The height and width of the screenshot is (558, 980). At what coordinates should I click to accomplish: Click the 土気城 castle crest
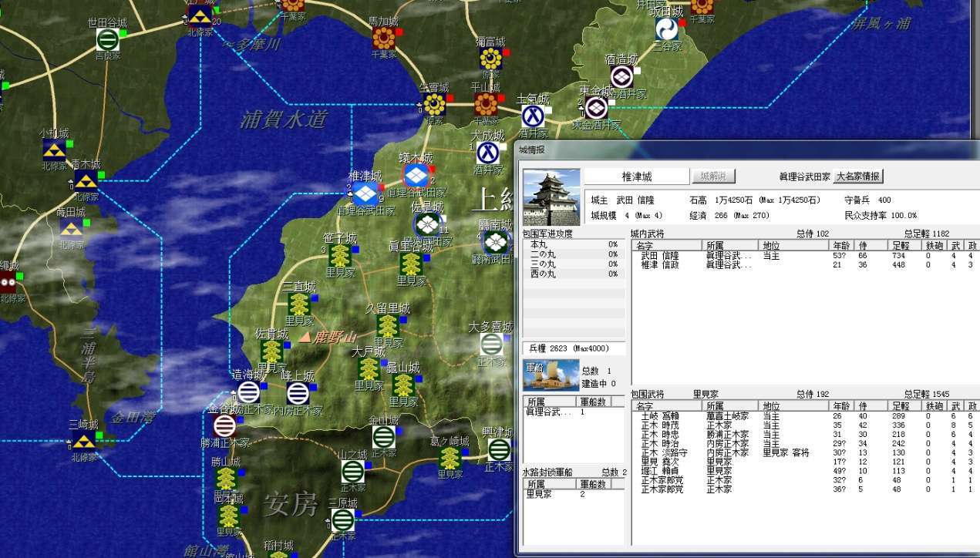click(532, 116)
